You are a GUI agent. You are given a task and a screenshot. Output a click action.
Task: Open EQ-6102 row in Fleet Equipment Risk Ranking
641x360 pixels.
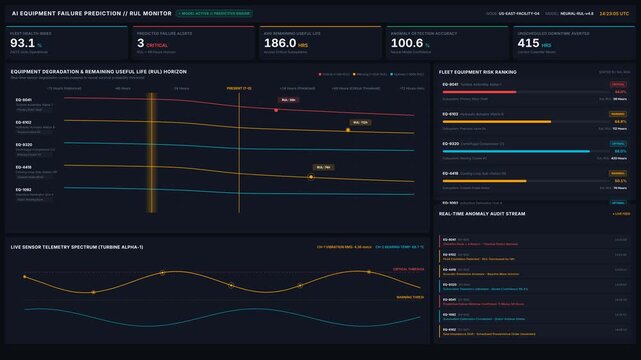coord(534,121)
